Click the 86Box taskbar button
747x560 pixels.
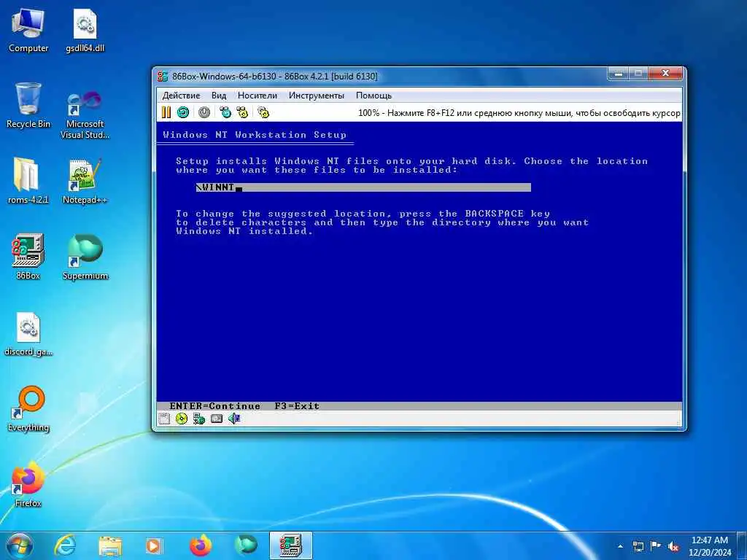(x=291, y=545)
